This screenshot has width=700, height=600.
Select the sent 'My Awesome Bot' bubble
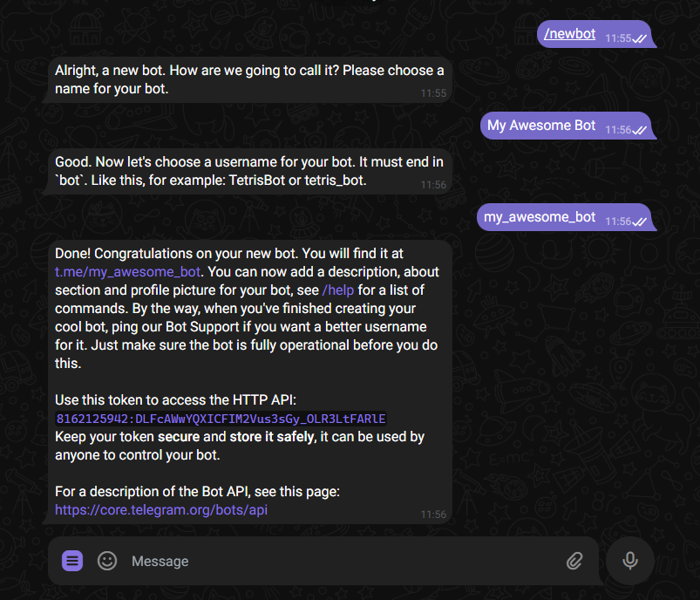567,126
